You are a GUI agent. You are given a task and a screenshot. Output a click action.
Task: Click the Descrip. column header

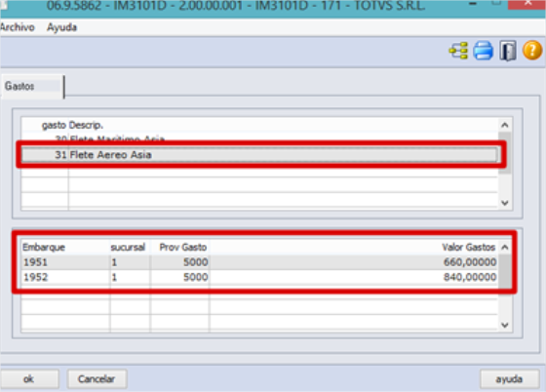pyautogui.click(x=86, y=125)
